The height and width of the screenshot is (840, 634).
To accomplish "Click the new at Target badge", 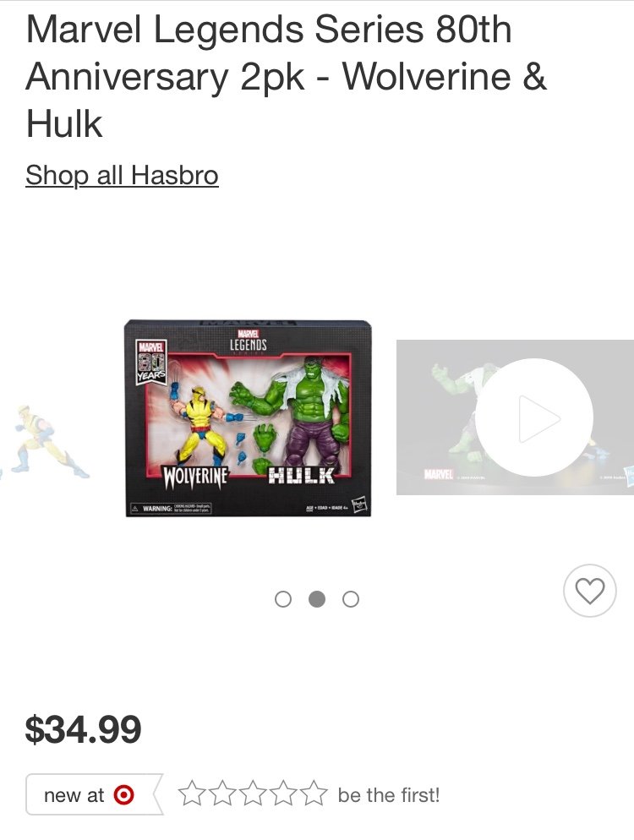I will coord(95,794).
